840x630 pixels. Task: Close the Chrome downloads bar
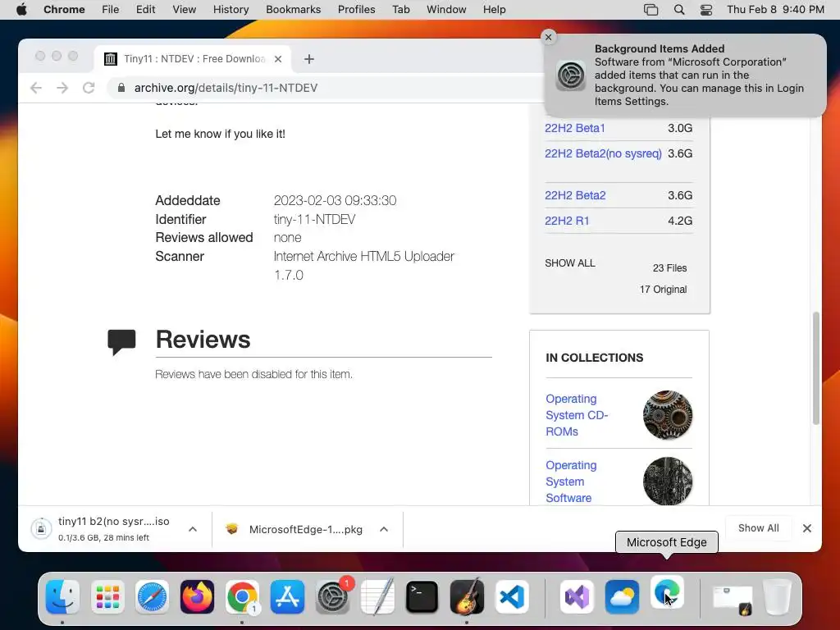click(x=807, y=528)
